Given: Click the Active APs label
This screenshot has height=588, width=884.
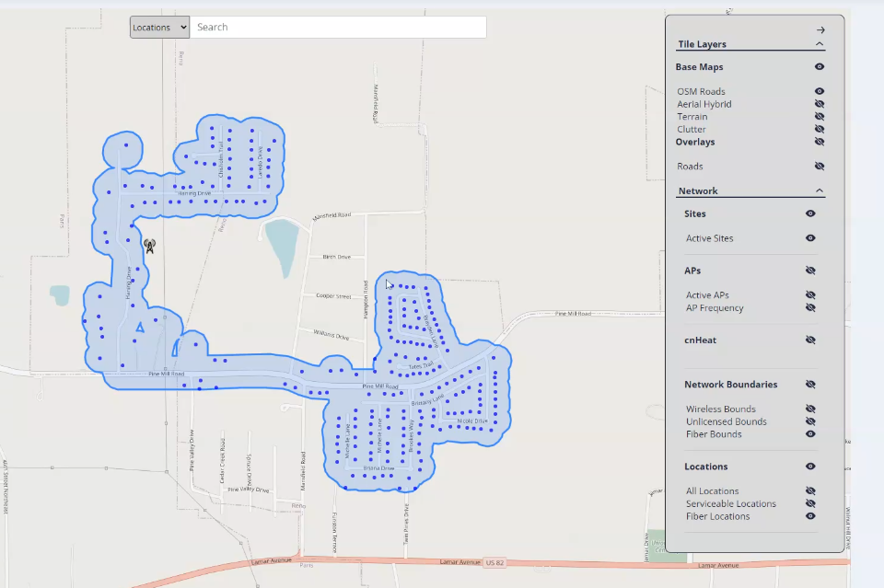Looking at the screenshot, I should point(707,295).
